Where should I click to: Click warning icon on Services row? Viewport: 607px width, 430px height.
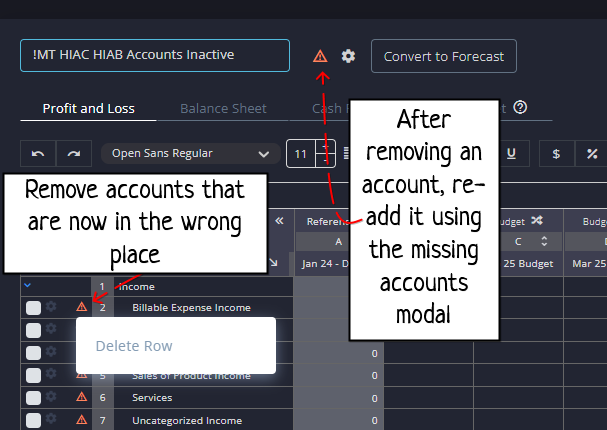(x=82, y=397)
